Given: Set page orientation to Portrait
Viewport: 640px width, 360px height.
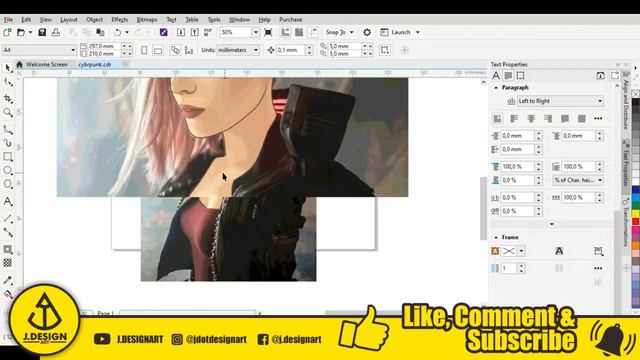Looking at the screenshot, I should 144,50.
